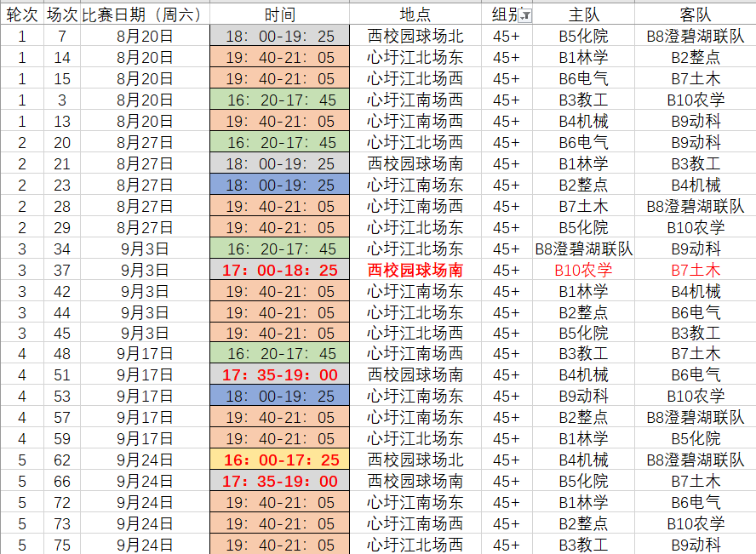This screenshot has height=554, width=756.
Task: Select the red B10农学 home team cell
Action: tap(583, 270)
